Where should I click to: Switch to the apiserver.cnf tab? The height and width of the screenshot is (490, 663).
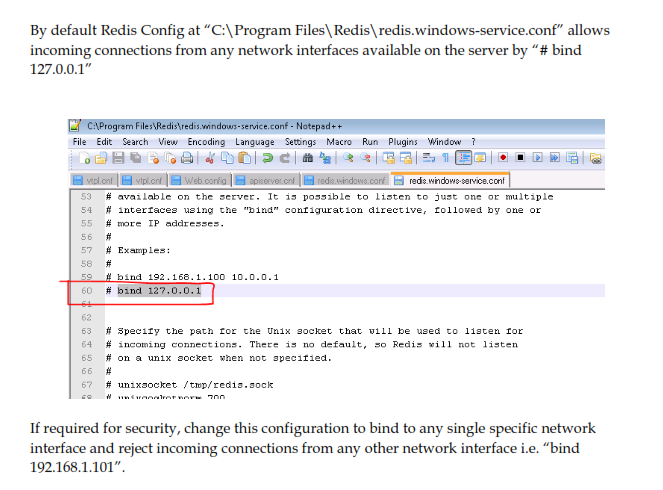click(x=266, y=181)
